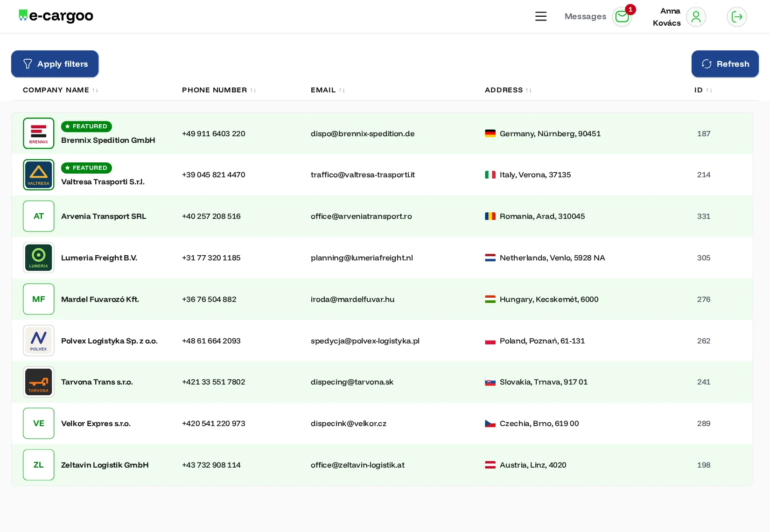This screenshot has height=532, width=770.
Task: Open the Messages link
Action: coord(585,16)
